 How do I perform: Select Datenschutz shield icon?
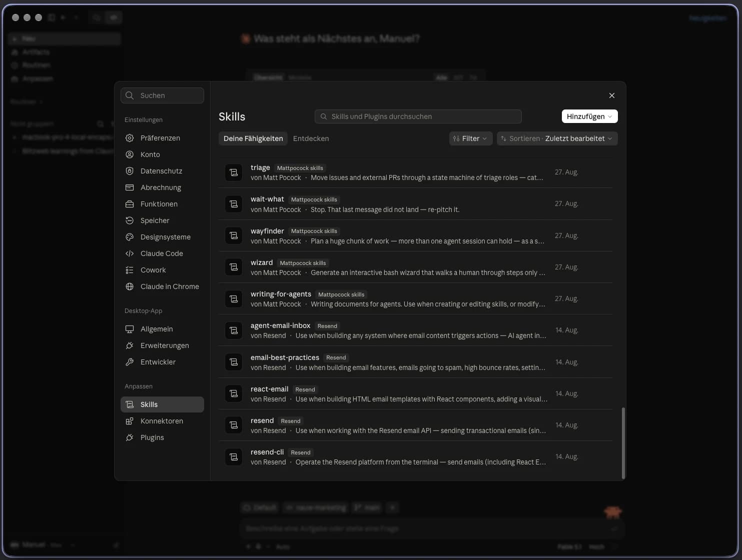pyautogui.click(x=130, y=171)
